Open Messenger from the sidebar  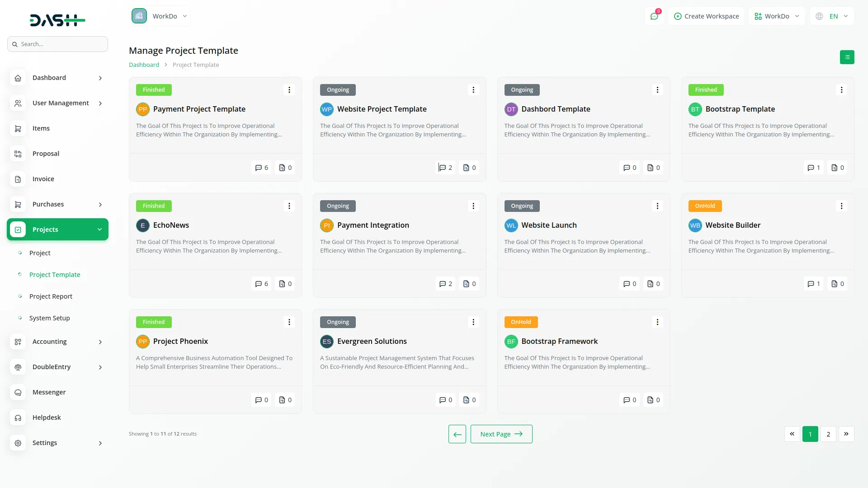[49, 392]
